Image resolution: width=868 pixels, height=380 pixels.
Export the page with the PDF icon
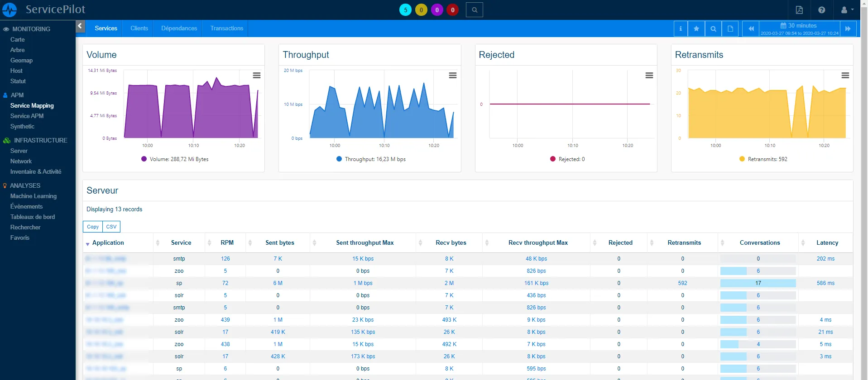(799, 10)
